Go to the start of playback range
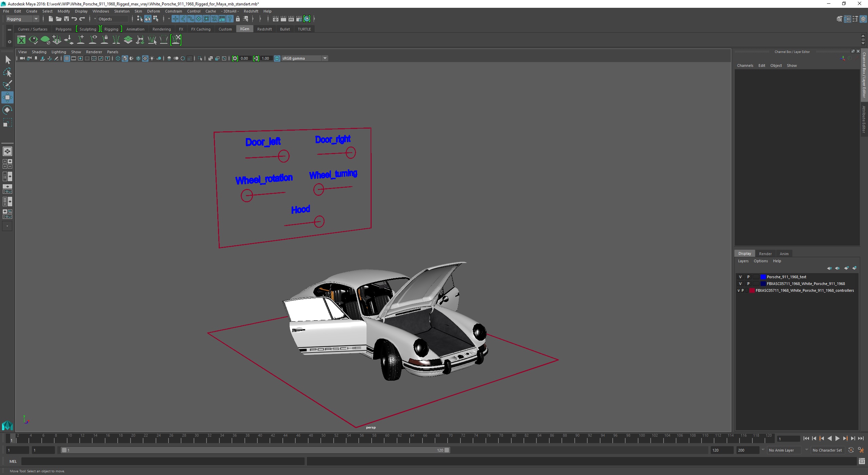Viewport: 868px width, 475px height. pyautogui.click(x=806, y=438)
